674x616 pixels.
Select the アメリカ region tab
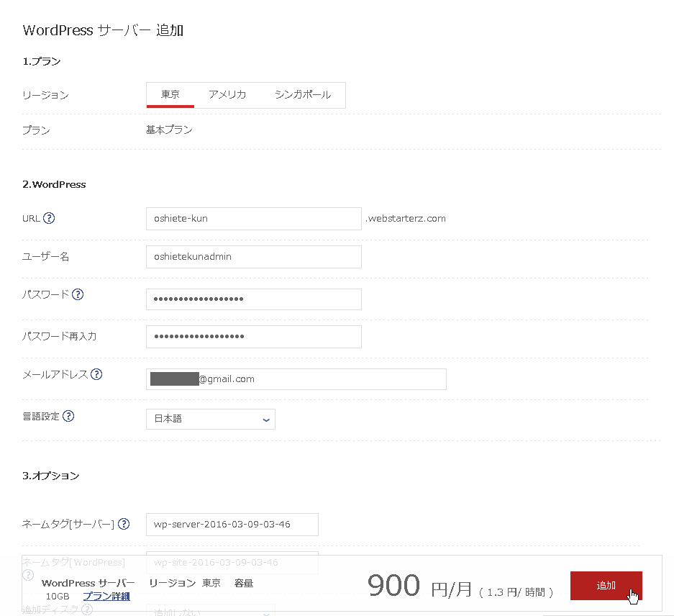(227, 95)
